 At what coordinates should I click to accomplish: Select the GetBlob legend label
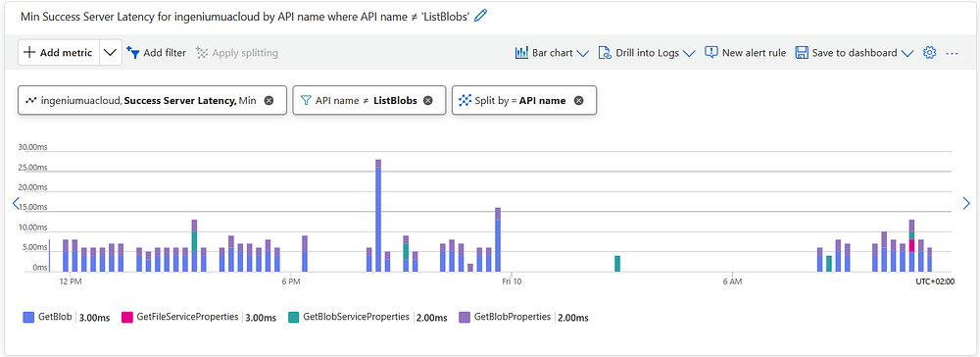55,317
